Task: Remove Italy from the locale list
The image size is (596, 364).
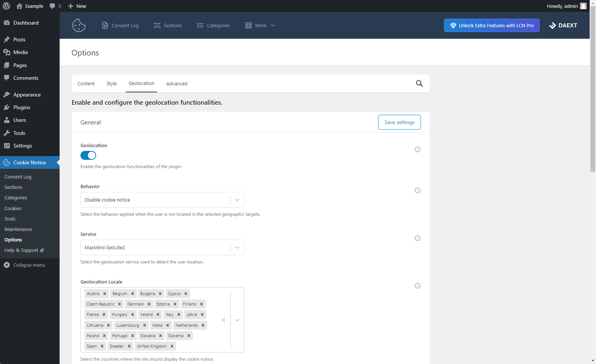Action: (179, 314)
